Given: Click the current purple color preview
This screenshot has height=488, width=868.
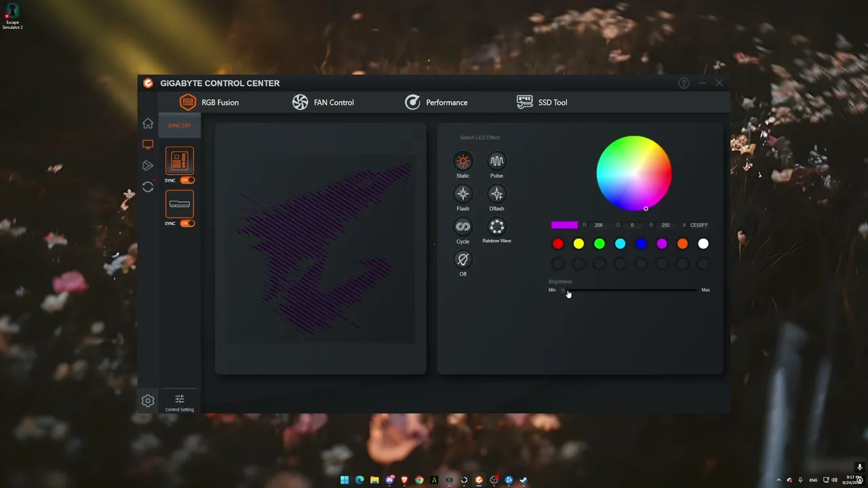Looking at the screenshot, I should coord(564,225).
